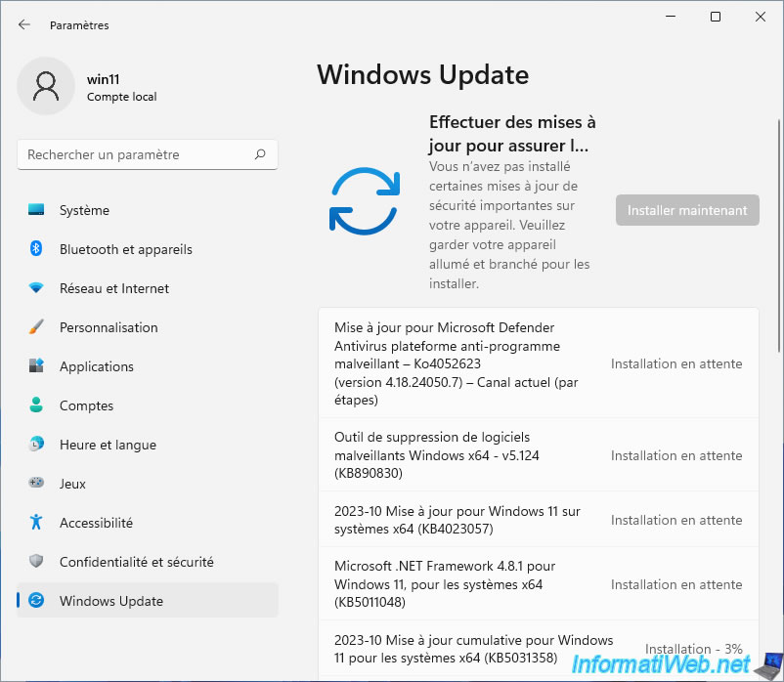This screenshot has height=682, width=784.
Task: Select Windows Update in the sidebar
Action: (148, 601)
